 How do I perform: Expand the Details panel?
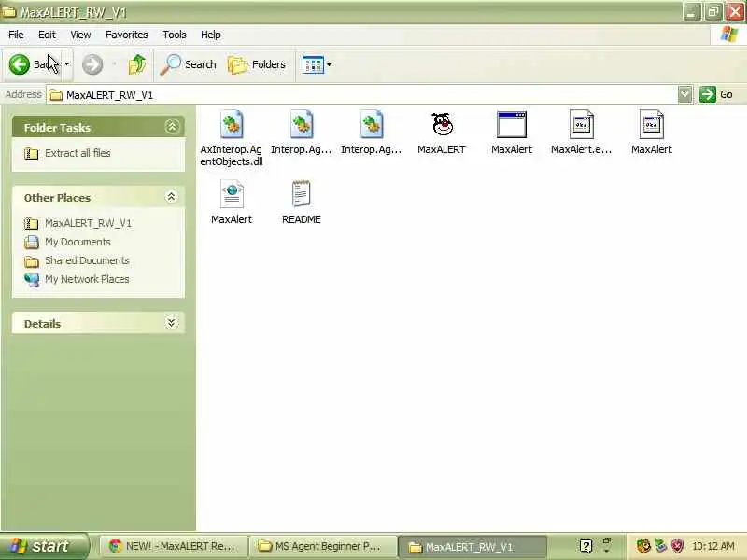point(171,323)
